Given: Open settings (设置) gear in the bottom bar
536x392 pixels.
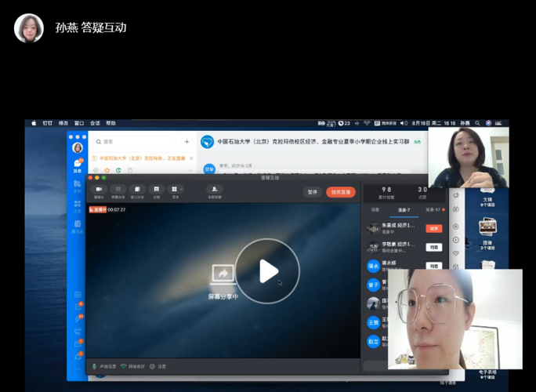Looking at the screenshot, I should click(x=159, y=366).
